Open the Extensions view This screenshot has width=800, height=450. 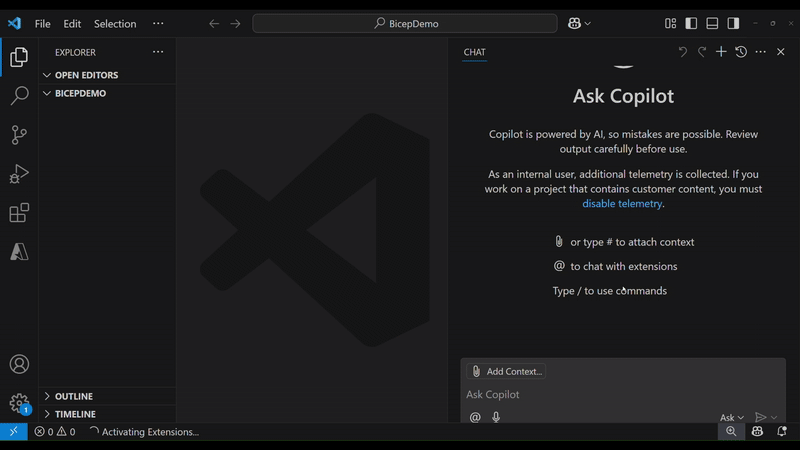point(19,213)
